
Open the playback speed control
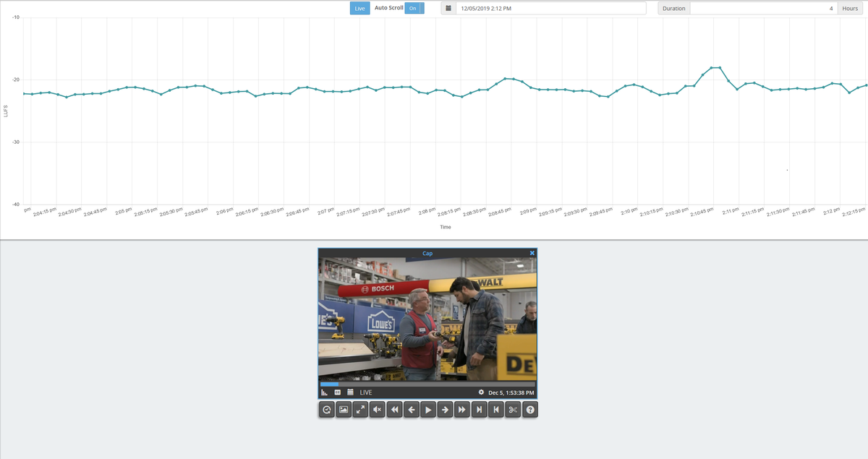tap(326, 409)
